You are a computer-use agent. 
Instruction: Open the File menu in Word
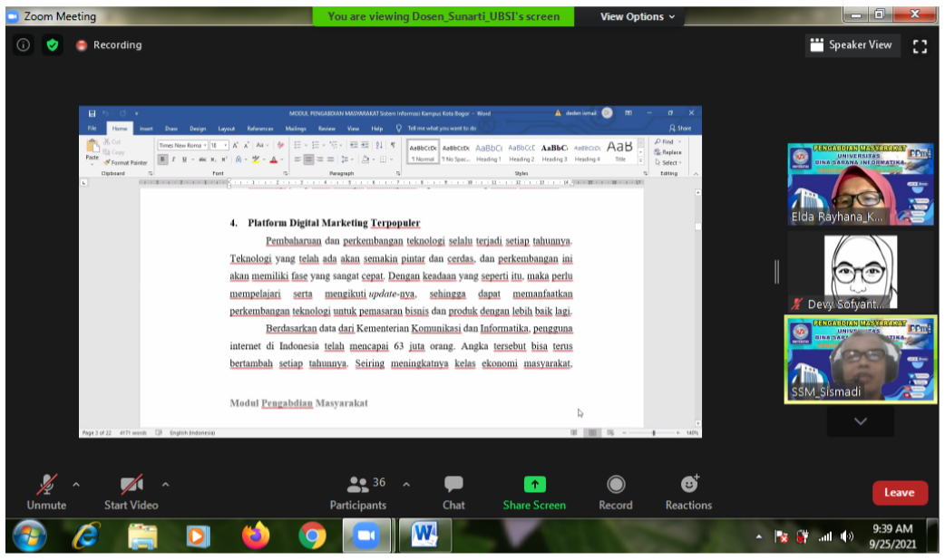(x=93, y=129)
